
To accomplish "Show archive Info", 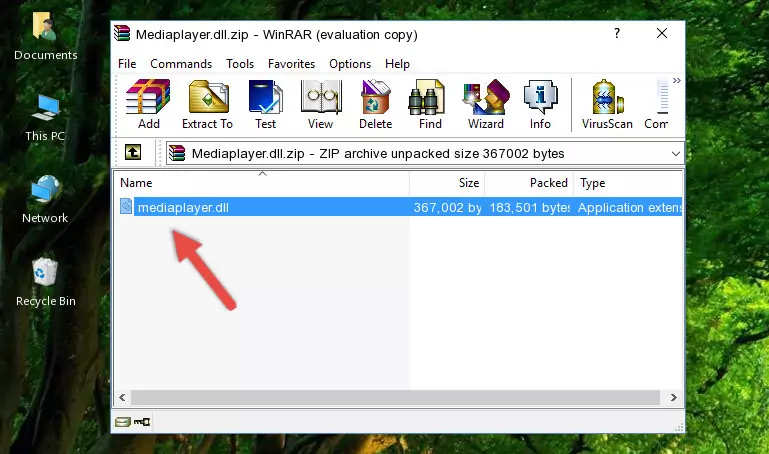I will (540, 104).
